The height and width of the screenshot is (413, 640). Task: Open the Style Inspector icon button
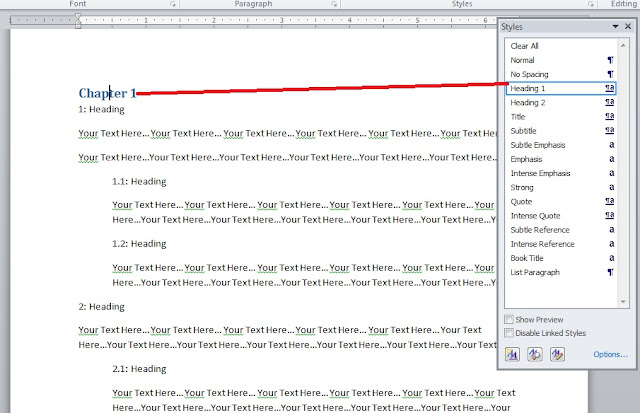[535, 354]
